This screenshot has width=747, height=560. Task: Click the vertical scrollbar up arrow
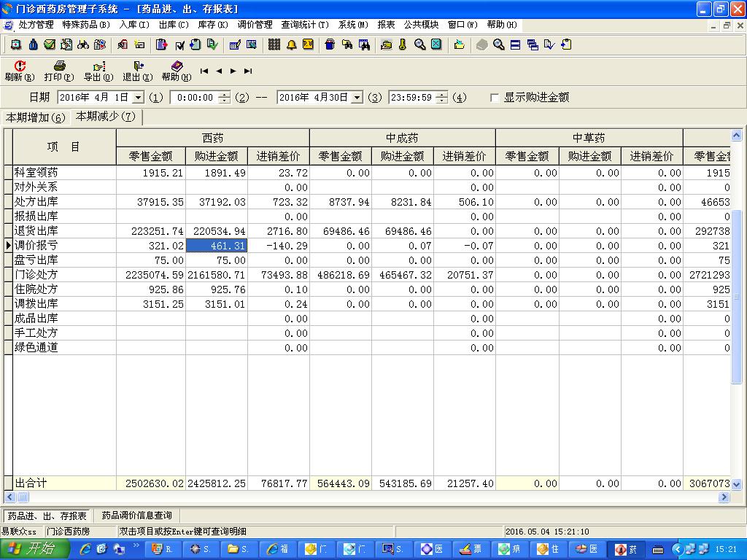737,136
